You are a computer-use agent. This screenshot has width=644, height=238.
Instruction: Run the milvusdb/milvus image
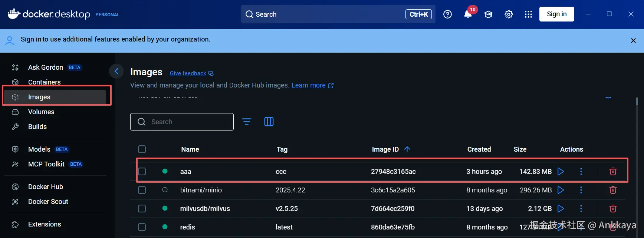click(x=561, y=209)
